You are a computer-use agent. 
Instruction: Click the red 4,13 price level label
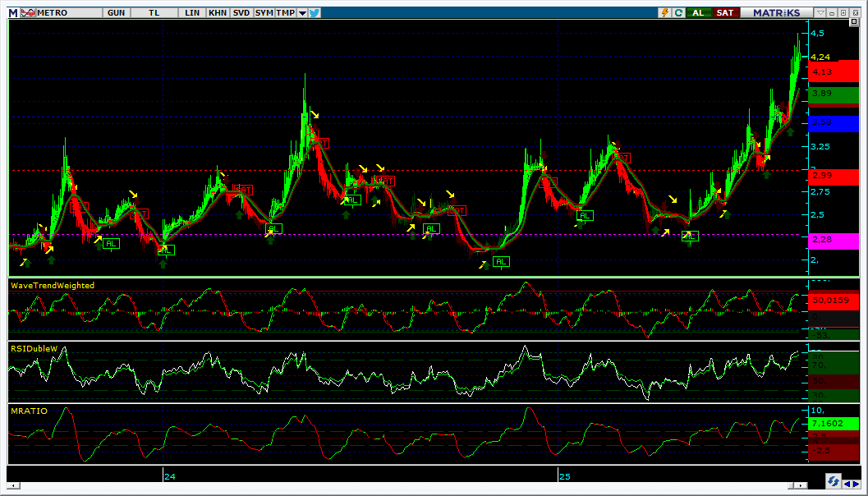[x=834, y=71]
